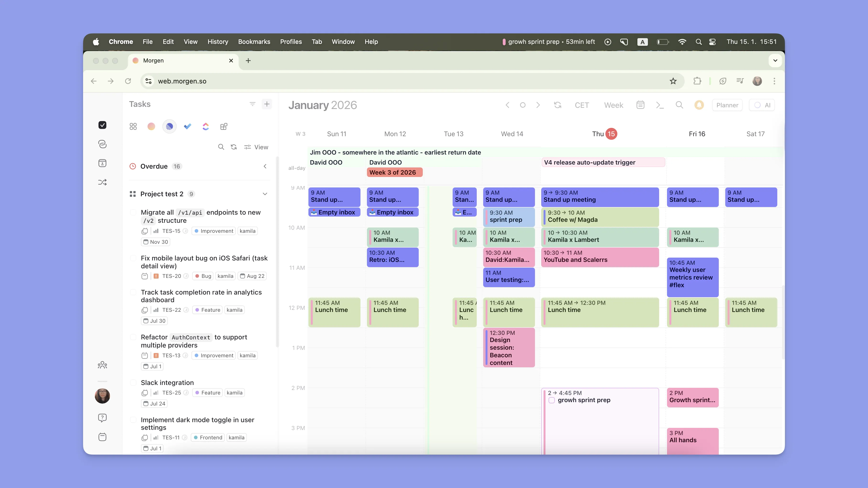Image resolution: width=868 pixels, height=488 pixels.
Task: Open the task list View options
Action: pyautogui.click(x=256, y=147)
